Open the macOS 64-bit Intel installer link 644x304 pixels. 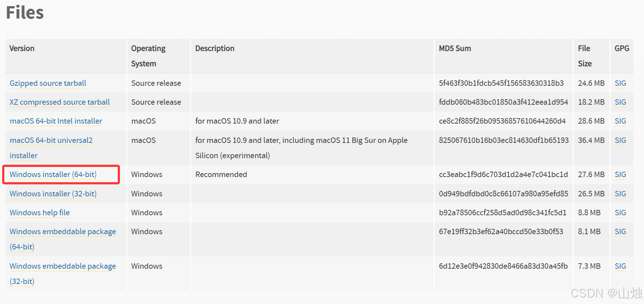56,121
